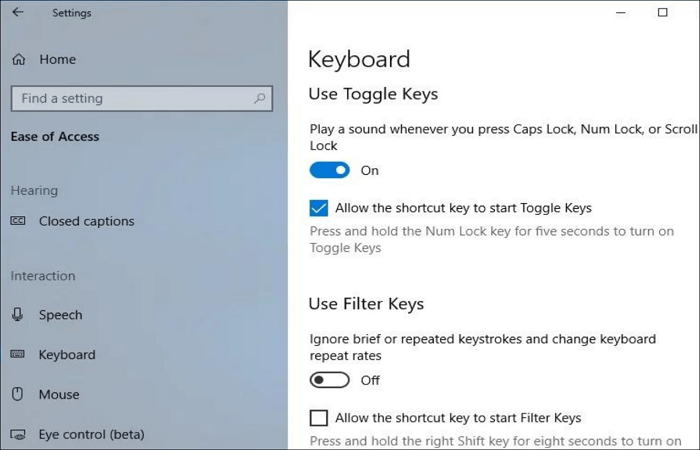Click the Closed captions icon
The width and height of the screenshot is (700, 450).
click(18, 221)
